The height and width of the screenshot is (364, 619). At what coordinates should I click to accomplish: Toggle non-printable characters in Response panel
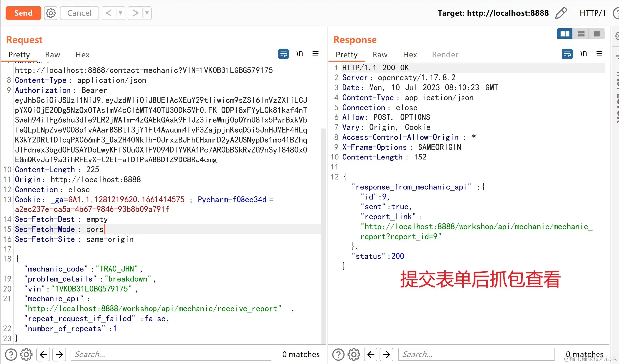pos(584,54)
